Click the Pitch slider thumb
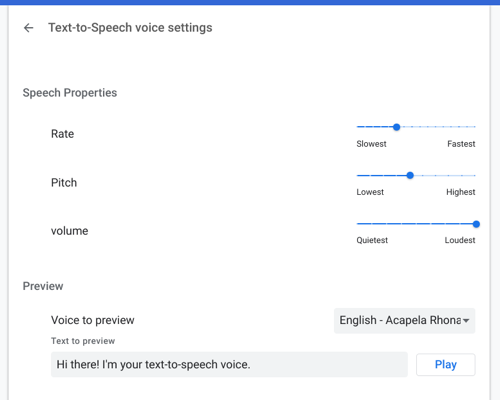Screen dimensions: 500x400 pos(410,175)
